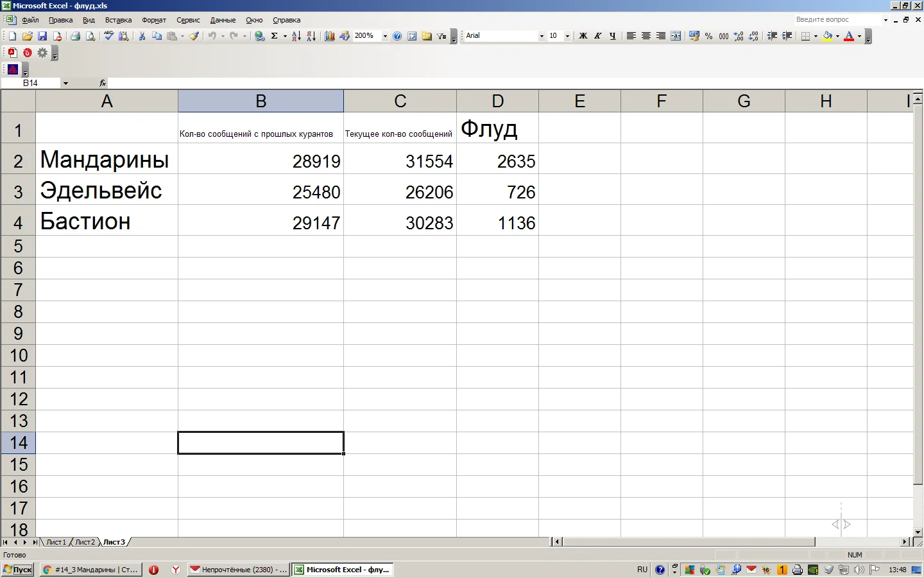Screen dimensions: 924x578
Task: Toggle bold formatting (Ж button)
Action: click(x=583, y=36)
